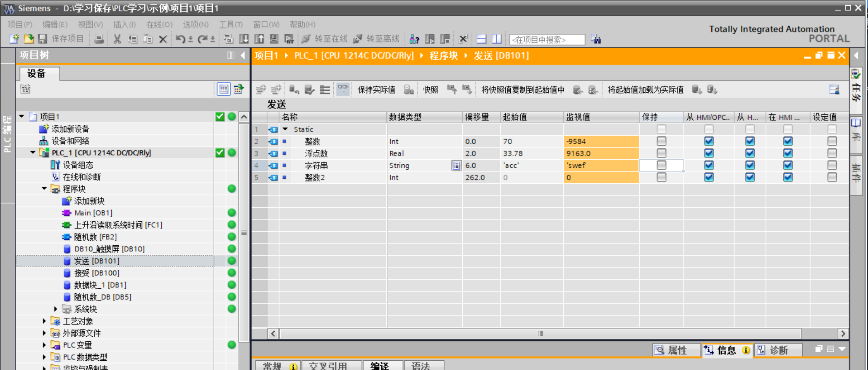868x370 pixels.
Task: Click the expand-all rows icon in DB toolbar
Action: click(x=325, y=89)
